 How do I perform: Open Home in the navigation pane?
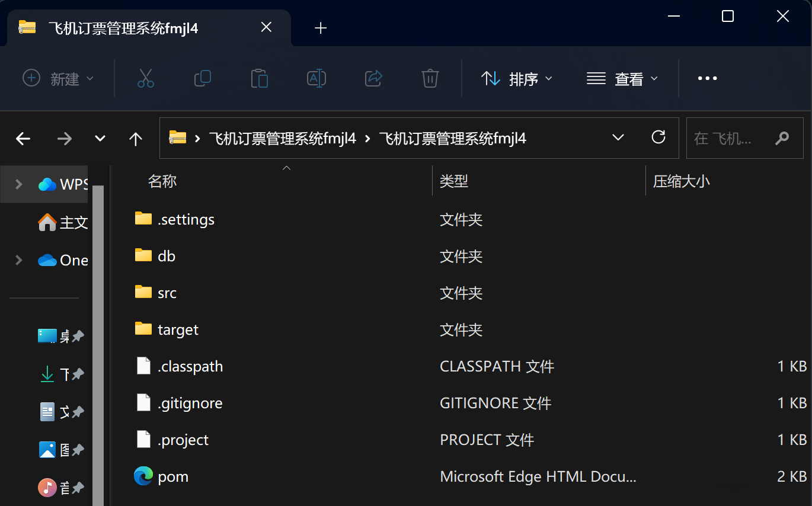click(x=63, y=222)
